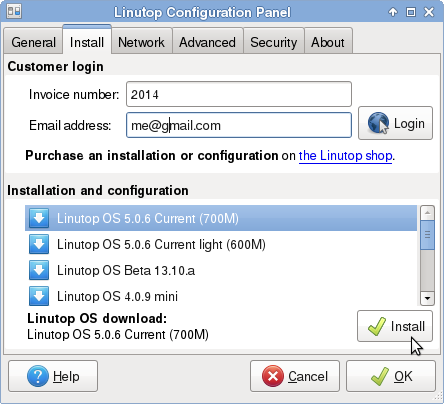Viewport: 444px width, 404px height.
Task: Go to the Advanced tab
Action: coord(207,42)
